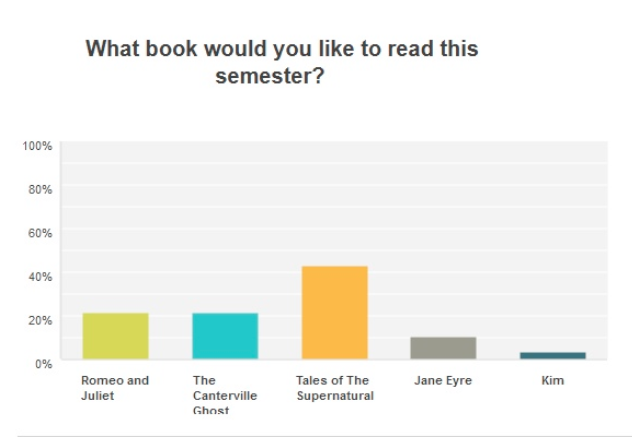Click the chart title text
The height and width of the screenshot is (444, 632).
(x=282, y=62)
